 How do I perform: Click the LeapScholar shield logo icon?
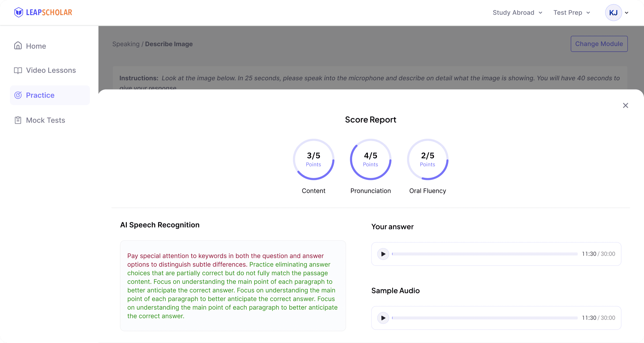coord(19,12)
